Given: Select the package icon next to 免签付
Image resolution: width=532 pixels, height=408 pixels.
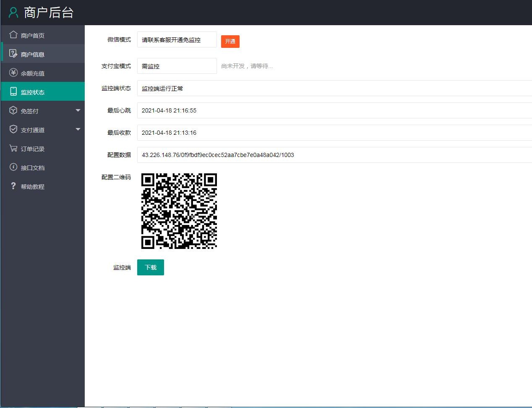Looking at the screenshot, I should [13, 110].
